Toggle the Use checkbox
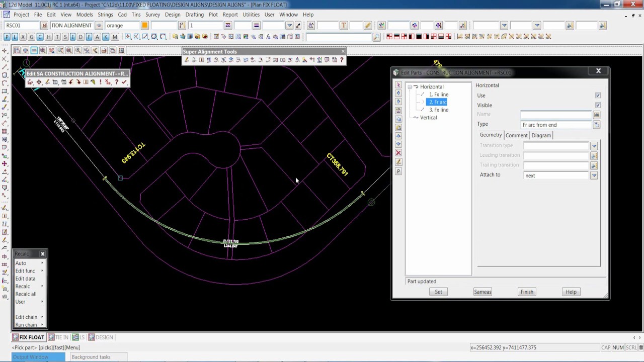Image resolution: width=644 pixels, height=362 pixels. pyautogui.click(x=598, y=96)
